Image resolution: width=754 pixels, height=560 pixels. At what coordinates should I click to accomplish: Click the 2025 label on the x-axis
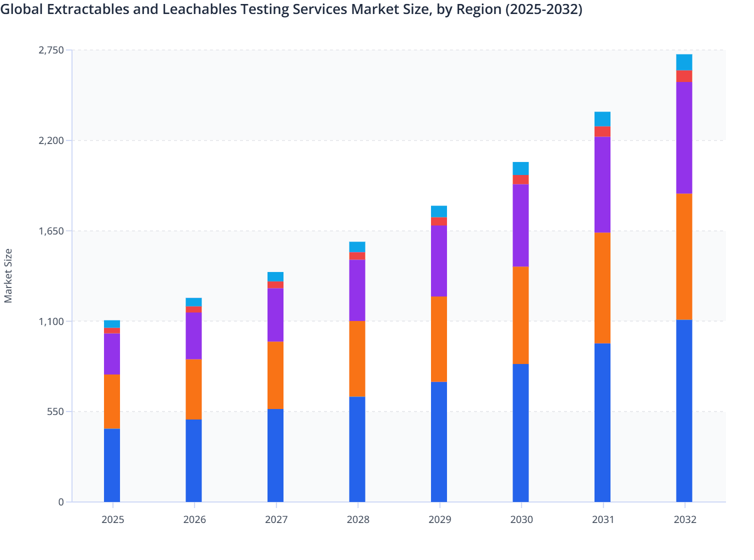tap(112, 520)
